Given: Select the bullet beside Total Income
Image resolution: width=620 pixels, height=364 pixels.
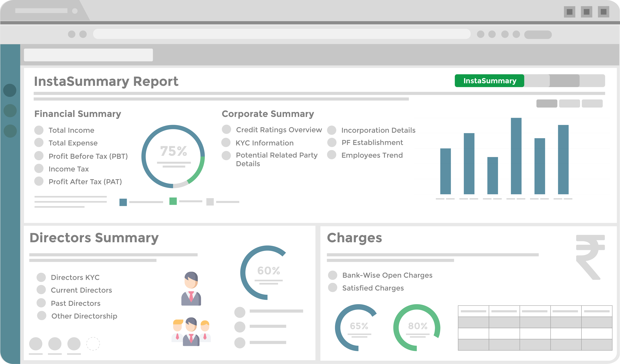Looking at the screenshot, I should (x=39, y=130).
